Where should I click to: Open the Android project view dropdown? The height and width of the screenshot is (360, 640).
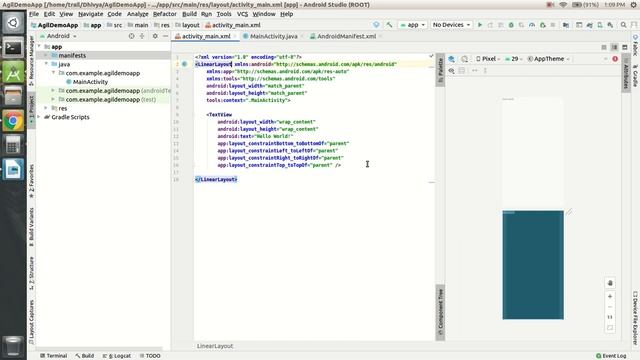pos(58,36)
